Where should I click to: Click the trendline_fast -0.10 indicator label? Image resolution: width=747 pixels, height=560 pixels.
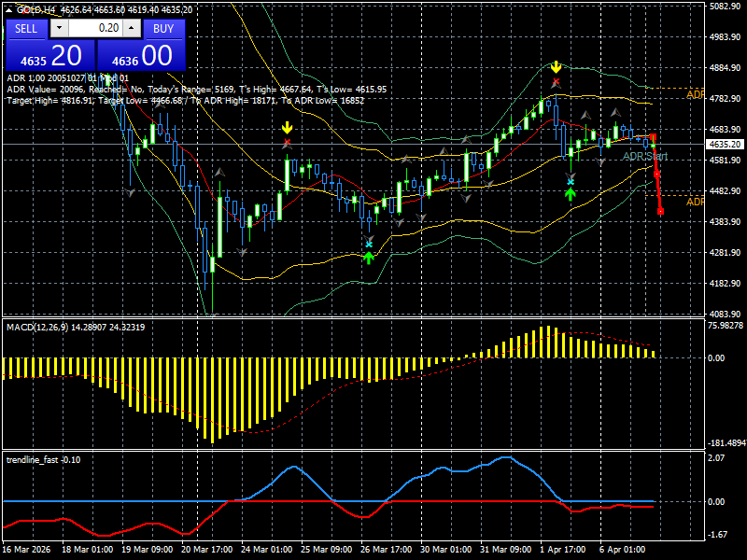click(43, 460)
